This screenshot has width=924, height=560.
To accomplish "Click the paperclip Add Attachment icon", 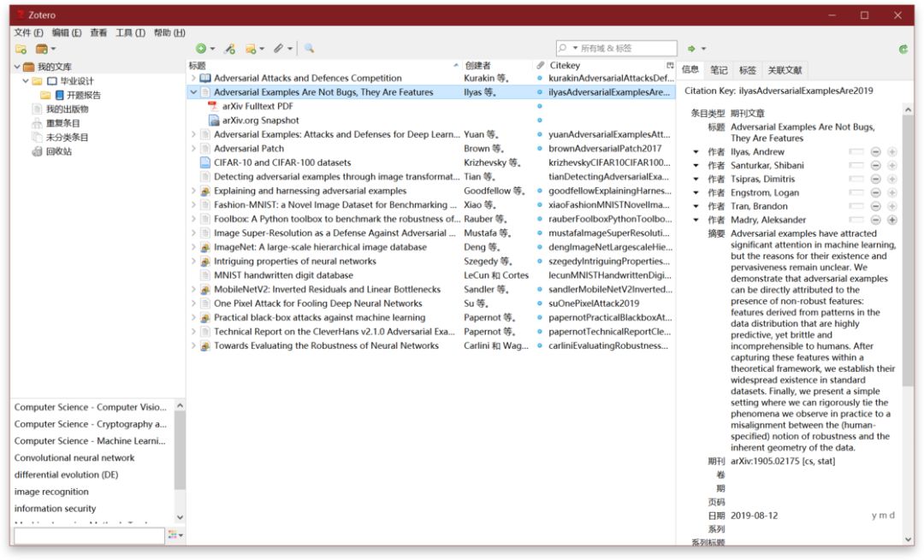I will pos(278,49).
